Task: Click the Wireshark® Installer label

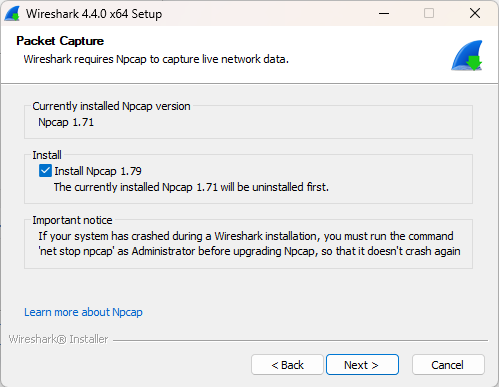Action: (58, 339)
